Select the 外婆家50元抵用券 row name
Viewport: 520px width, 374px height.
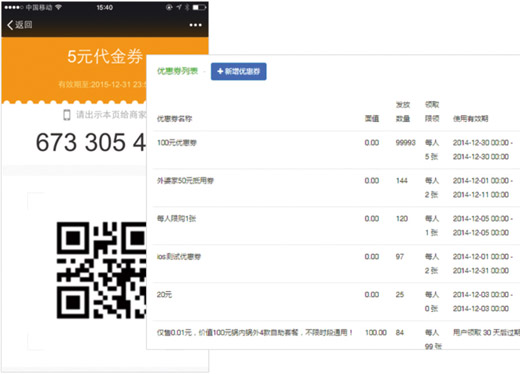185,181
